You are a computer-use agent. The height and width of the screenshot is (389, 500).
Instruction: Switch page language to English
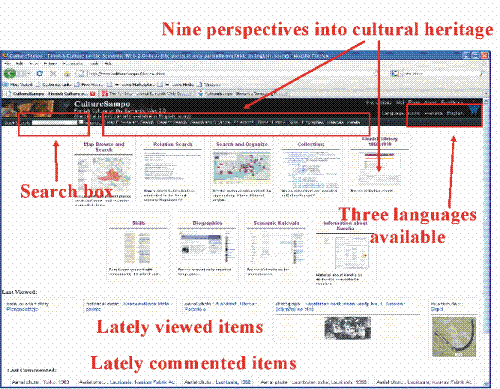(x=455, y=113)
